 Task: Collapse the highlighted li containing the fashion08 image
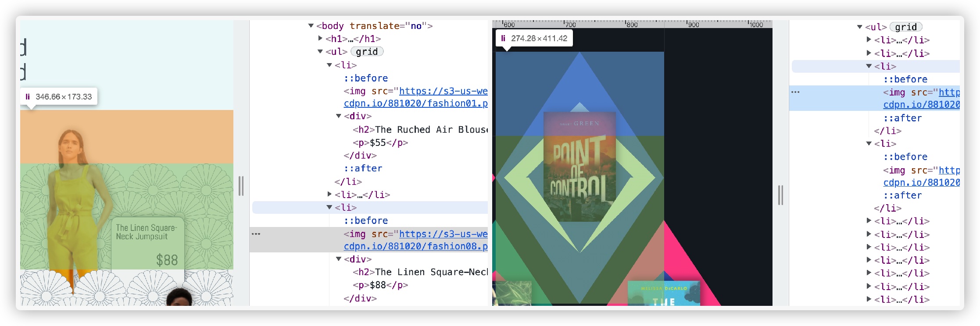point(329,207)
